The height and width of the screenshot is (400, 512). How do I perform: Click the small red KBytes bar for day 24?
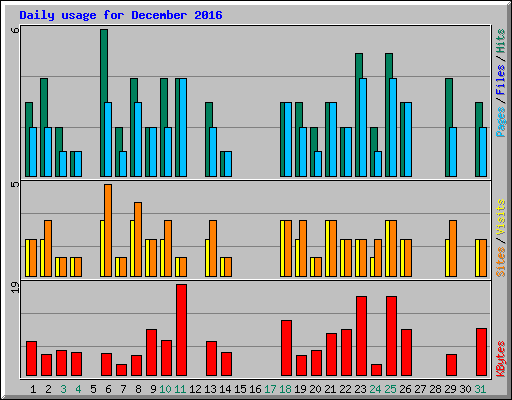(x=376, y=370)
